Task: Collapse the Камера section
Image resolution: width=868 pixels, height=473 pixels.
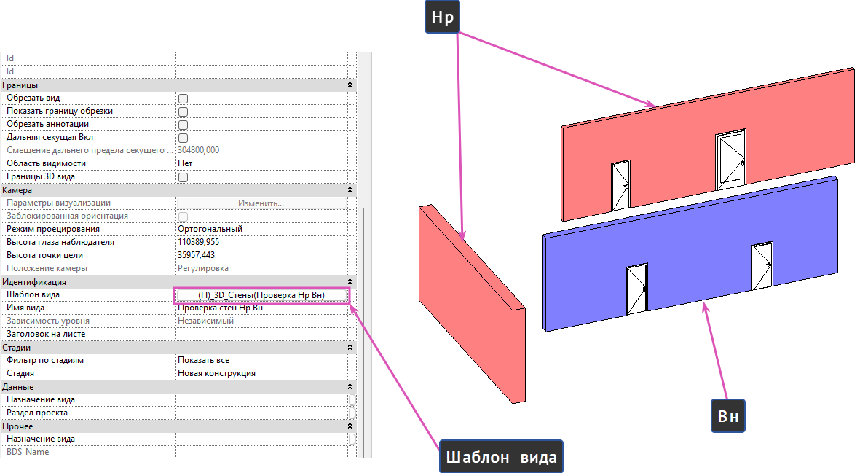Action: pyautogui.click(x=350, y=190)
